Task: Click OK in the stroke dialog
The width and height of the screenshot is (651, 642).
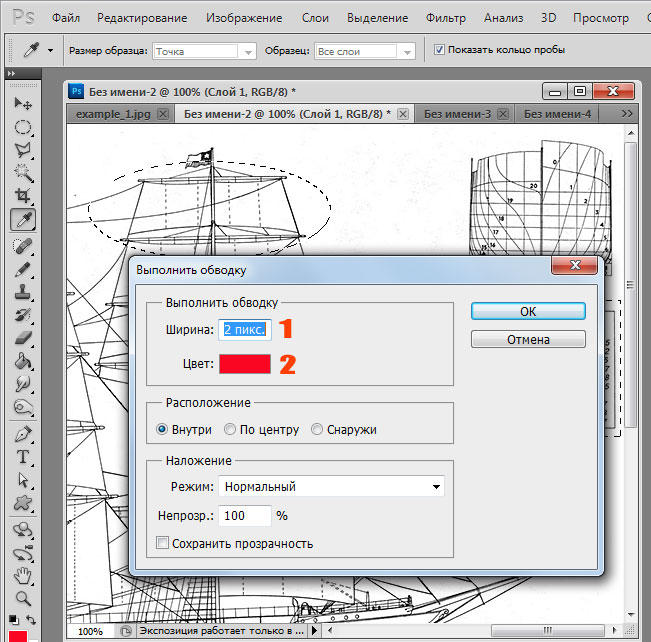Action: coord(528,311)
